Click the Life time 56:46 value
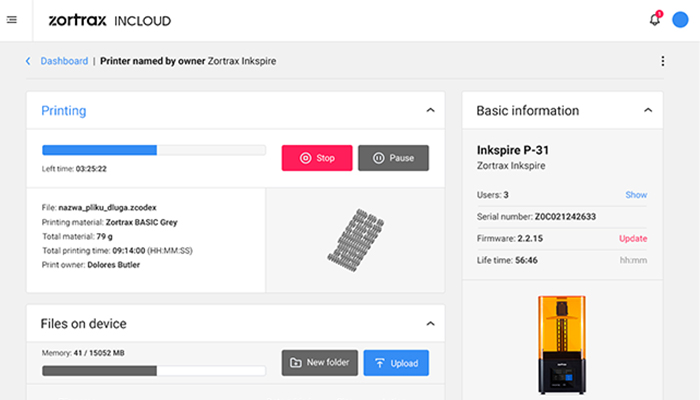700x400 pixels. point(526,260)
